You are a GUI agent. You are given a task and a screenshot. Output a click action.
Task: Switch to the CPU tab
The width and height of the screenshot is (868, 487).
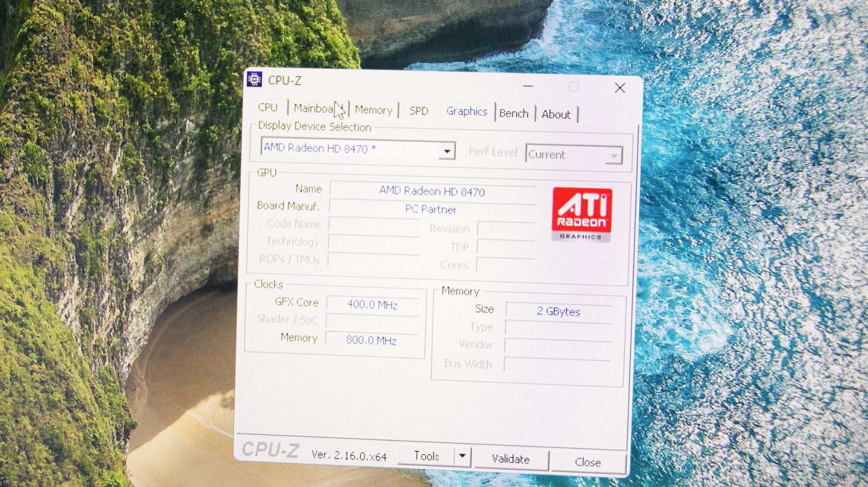click(267, 107)
